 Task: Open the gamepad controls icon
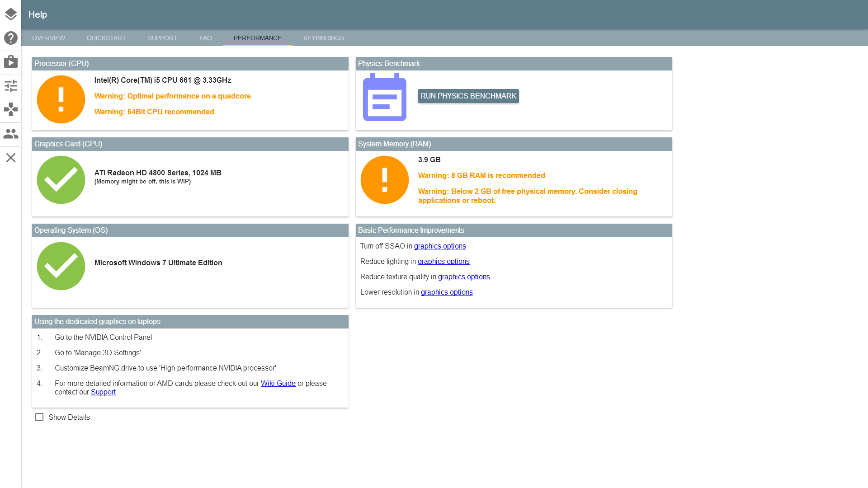pyautogui.click(x=10, y=109)
